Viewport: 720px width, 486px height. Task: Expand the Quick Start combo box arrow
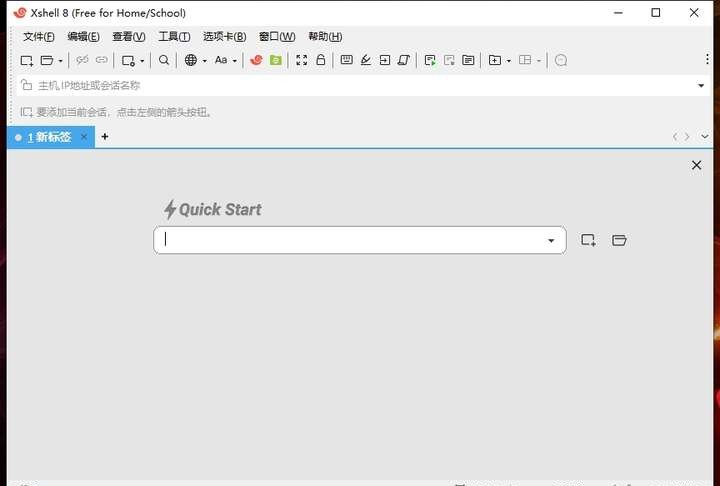click(x=551, y=240)
